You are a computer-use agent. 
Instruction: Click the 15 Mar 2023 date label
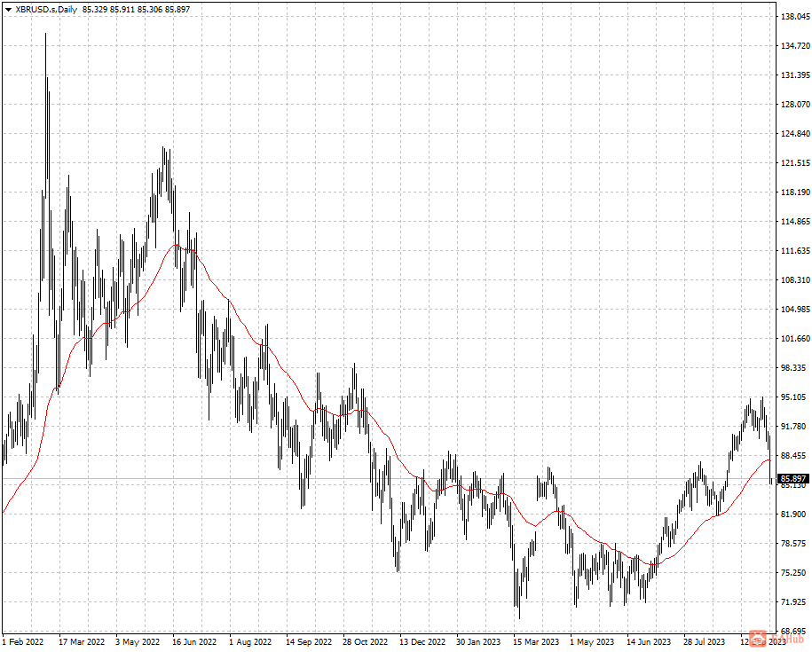[537, 641]
